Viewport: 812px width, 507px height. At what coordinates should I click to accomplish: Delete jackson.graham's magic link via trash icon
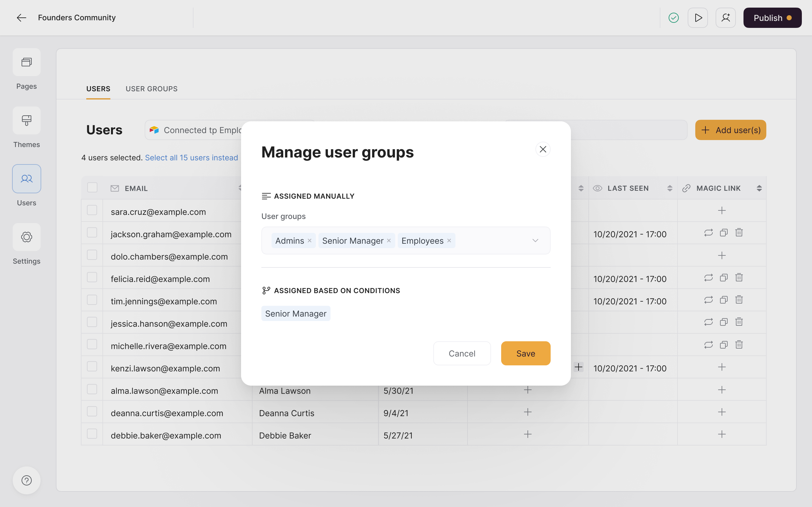pos(739,232)
